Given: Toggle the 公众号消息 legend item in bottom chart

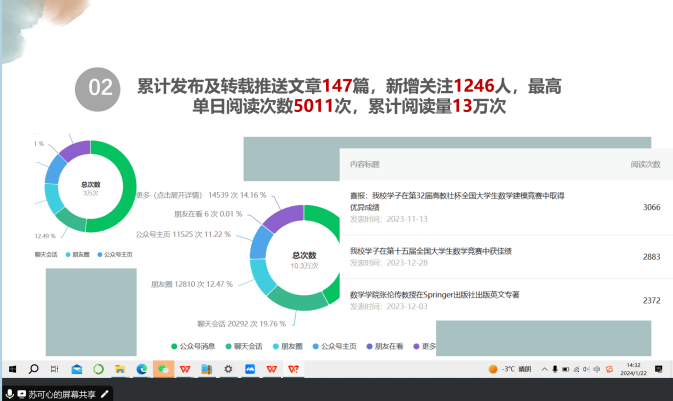Looking at the screenshot, I should click(x=199, y=346).
